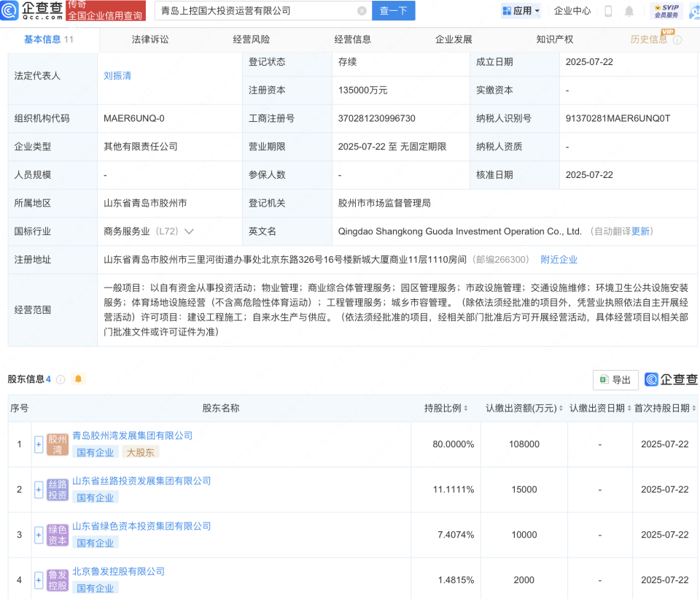Click the 丝路投资 shareholder logo
Viewport: 700px width, 599px height.
point(58,490)
